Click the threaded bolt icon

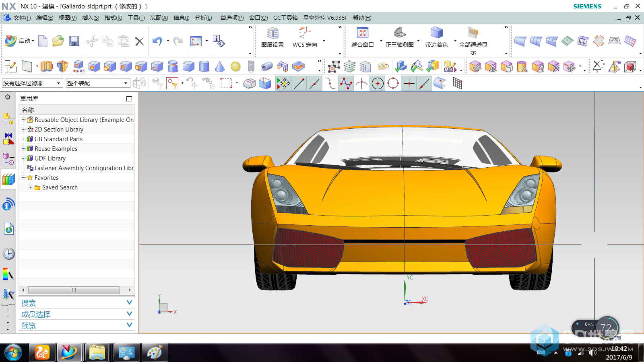pyautogui.click(x=251, y=66)
